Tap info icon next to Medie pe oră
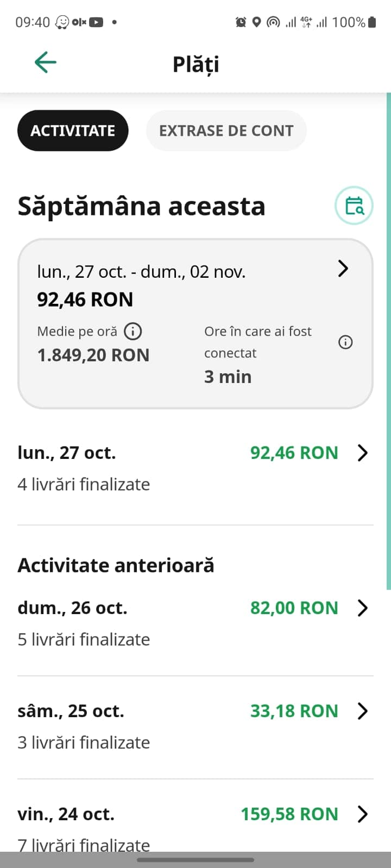This screenshot has height=868, width=391. 133,331
